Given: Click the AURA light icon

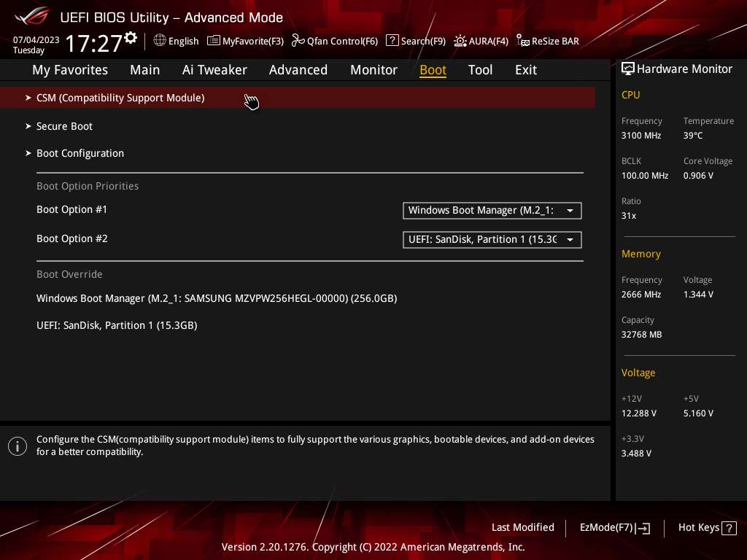Looking at the screenshot, I should click(x=460, y=41).
